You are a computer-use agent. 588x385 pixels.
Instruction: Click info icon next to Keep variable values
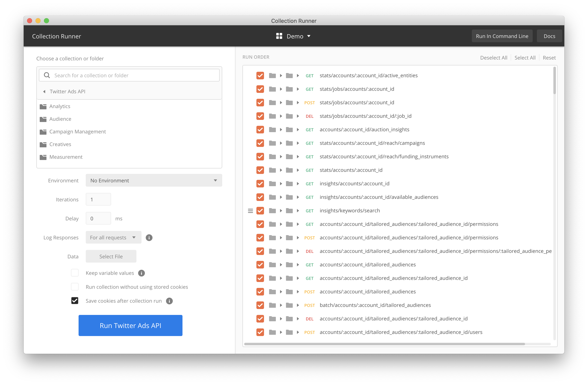tap(141, 273)
